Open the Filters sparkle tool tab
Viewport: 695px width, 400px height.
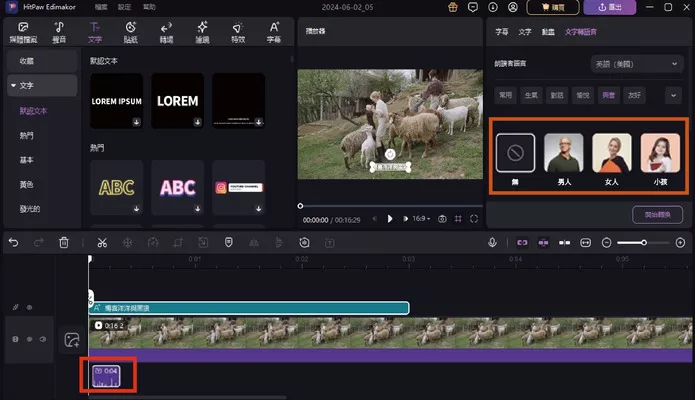202,32
